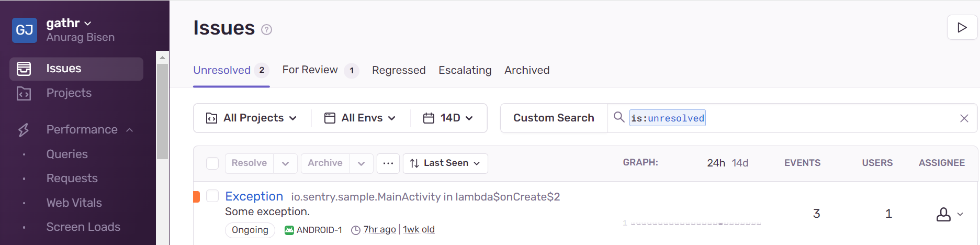The height and width of the screenshot is (245, 980).
Task: Expand the All Projects dropdown
Action: pos(252,118)
